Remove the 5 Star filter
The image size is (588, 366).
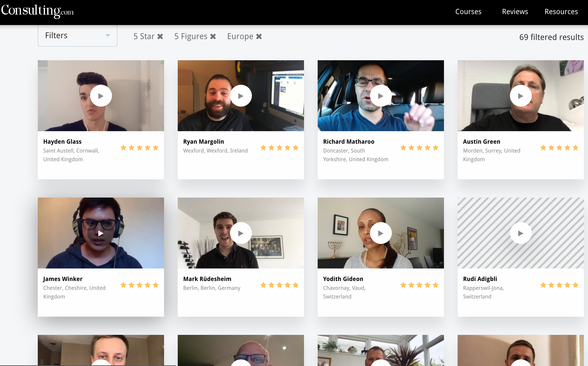160,37
